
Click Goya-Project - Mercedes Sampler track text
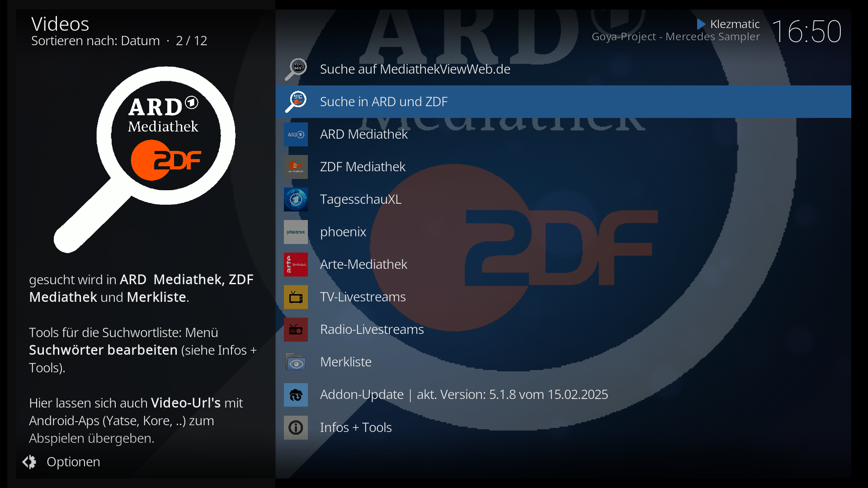[x=676, y=37]
